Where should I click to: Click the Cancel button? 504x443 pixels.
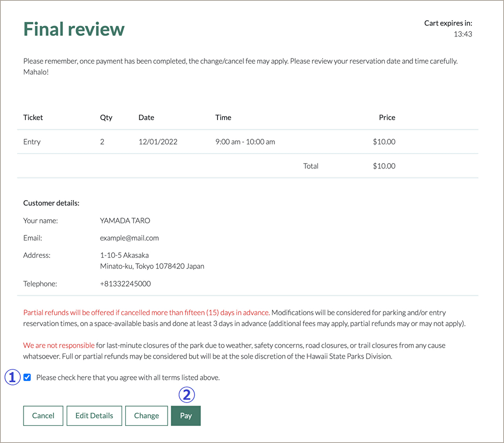(x=43, y=416)
